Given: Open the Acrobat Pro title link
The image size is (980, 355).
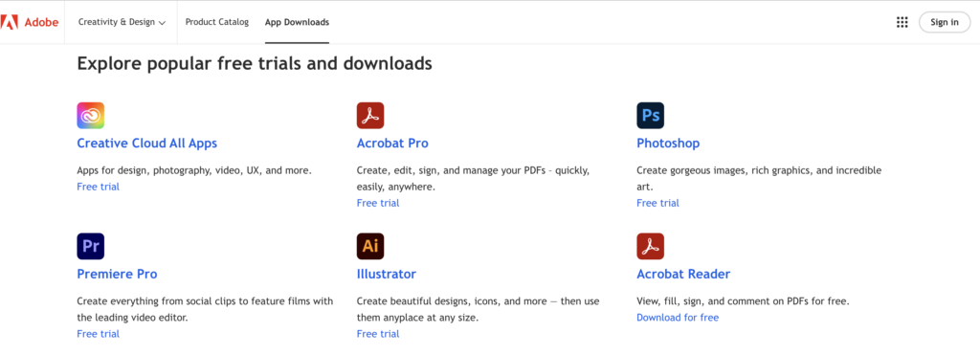Looking at the screenshot, I should [392, 144].
